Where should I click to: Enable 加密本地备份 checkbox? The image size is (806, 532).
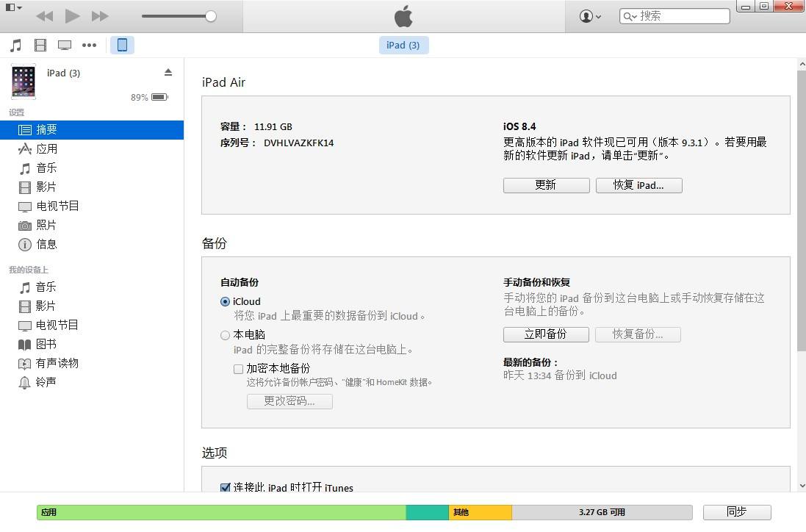tap(239, 369)
